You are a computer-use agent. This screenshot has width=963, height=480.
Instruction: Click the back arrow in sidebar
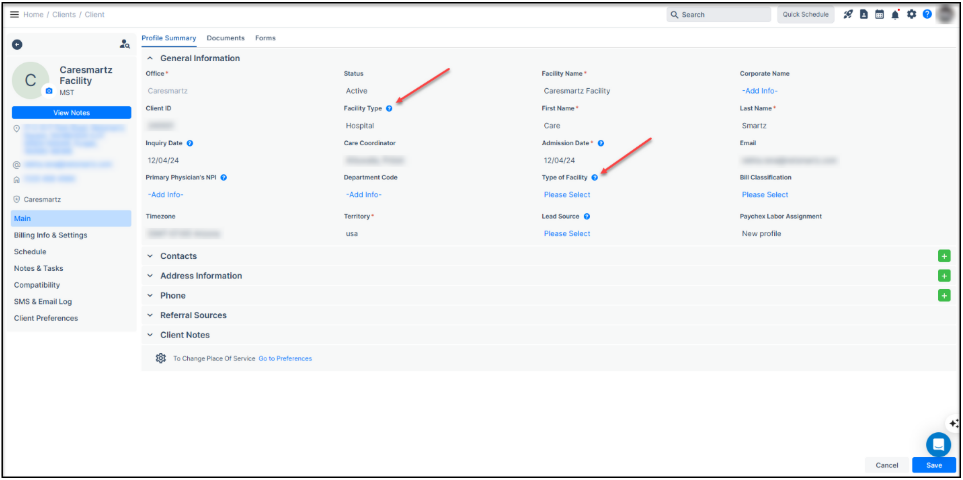[17, 44]
